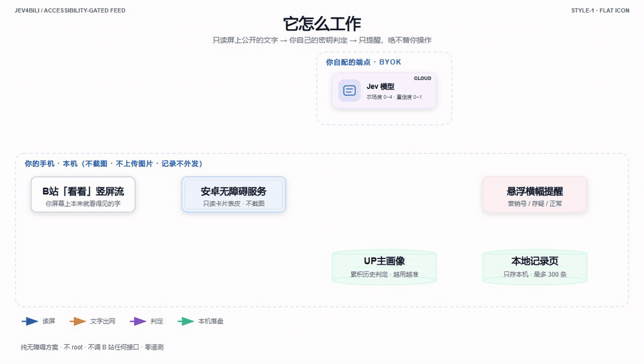Click the 本机落盘 legend label
The height and width of the screenshot is (364, 644).
pos(210,321)
